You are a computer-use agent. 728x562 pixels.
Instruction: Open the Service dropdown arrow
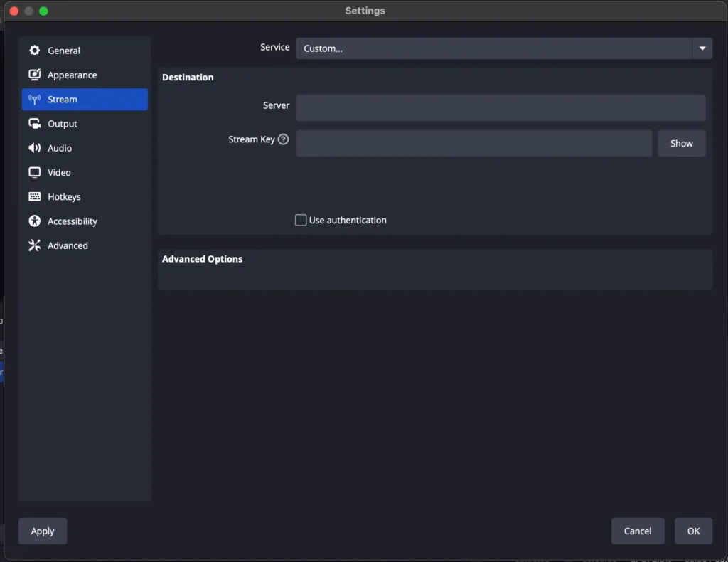point(702,48)
